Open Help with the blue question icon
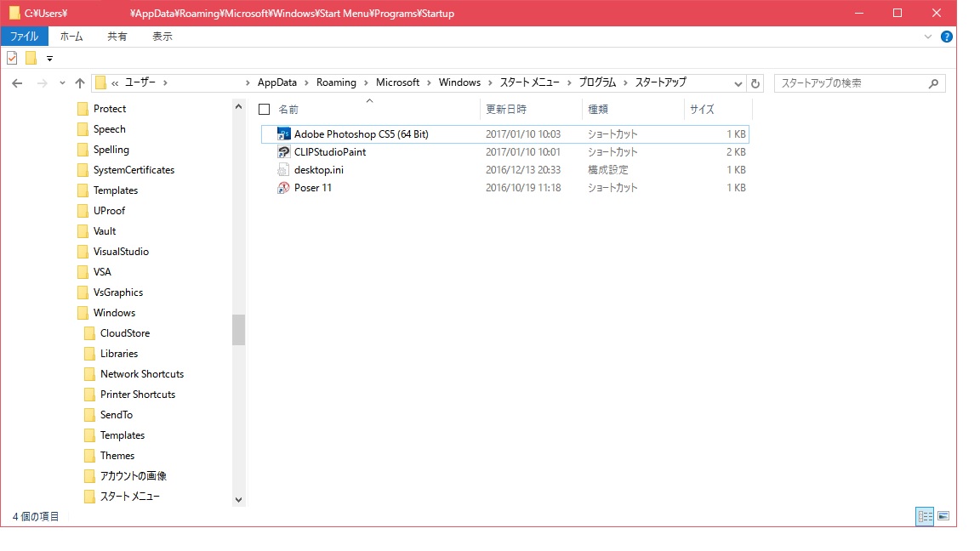 coord(946,37)
